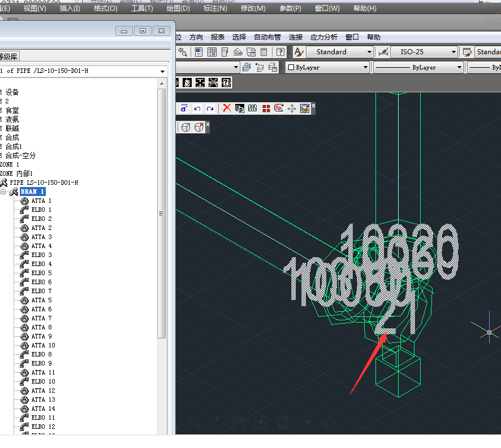Click the sphere with red X icon

tap(198, 127)
